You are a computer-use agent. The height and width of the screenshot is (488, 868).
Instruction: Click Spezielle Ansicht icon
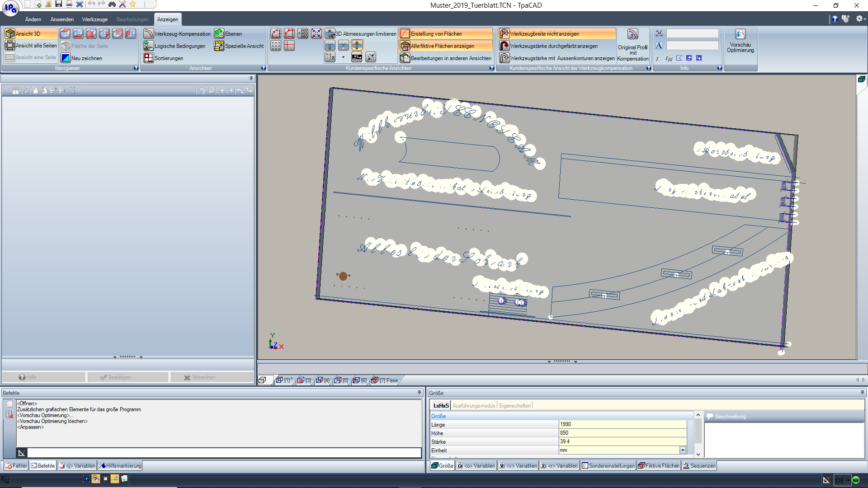(219, 46)
